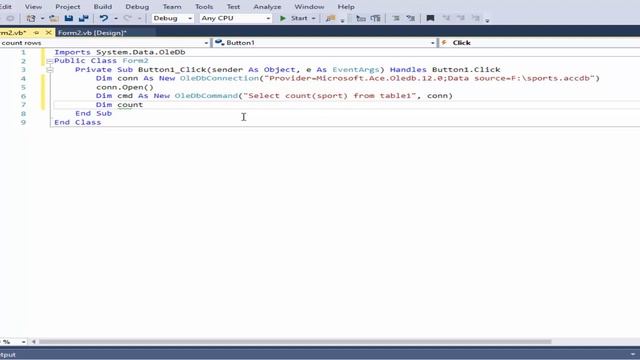The width and height of the screenshot is (640, 360).
Task: Toggle a bookmark with the black bookmark icon
Action: (x=430, y=18)
